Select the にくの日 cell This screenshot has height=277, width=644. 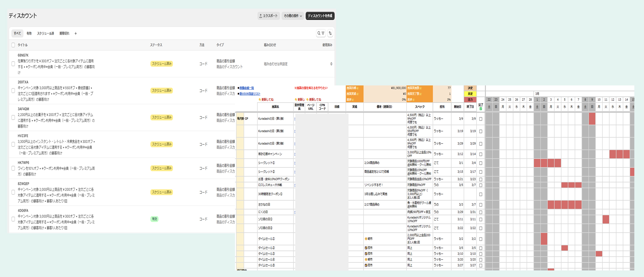point(275,212)
